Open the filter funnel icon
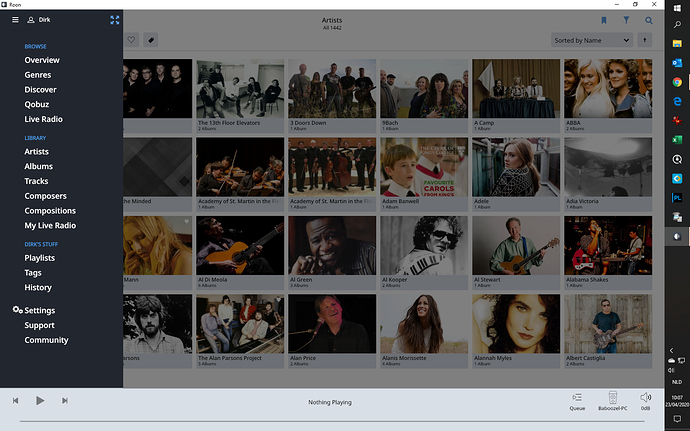690x431 pixels. 626,20
